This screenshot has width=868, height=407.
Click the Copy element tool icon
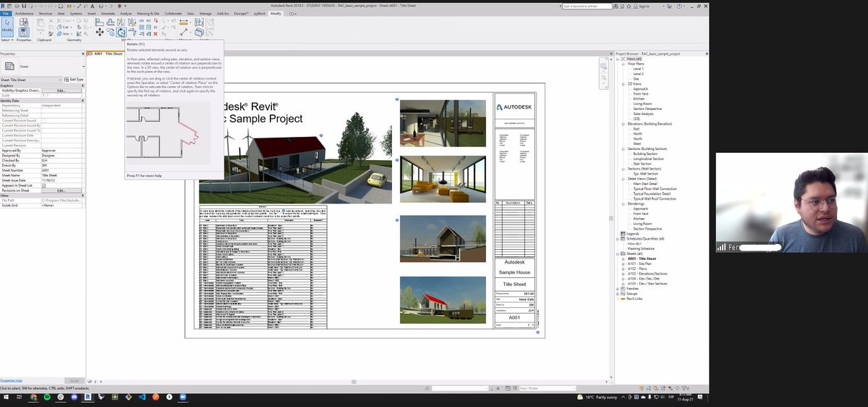(111, 32)
